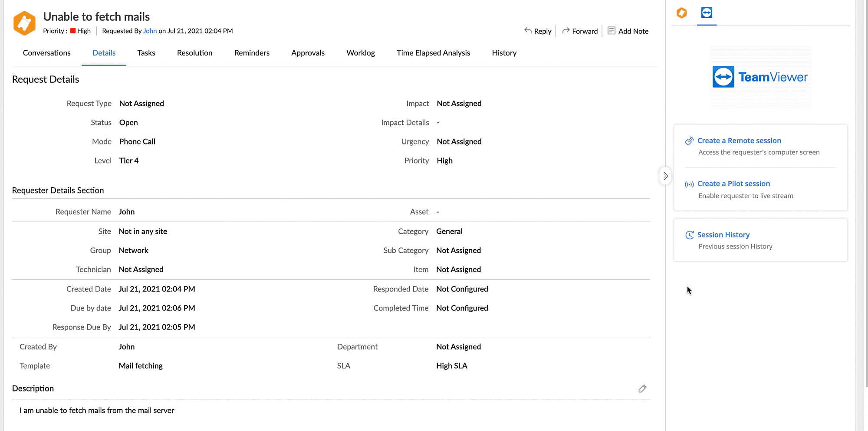Open the Time Elapsed Analysis tab
Screen dimensions: 868x431
point(433,53)
